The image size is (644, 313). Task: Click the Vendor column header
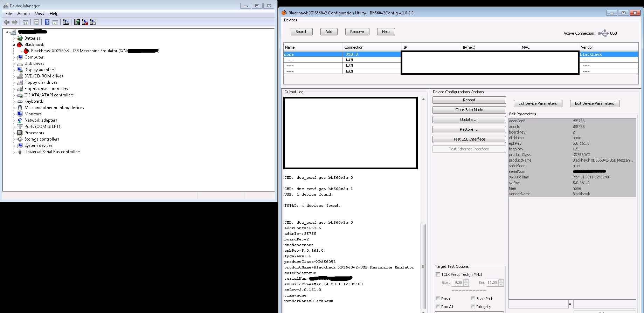609,47
